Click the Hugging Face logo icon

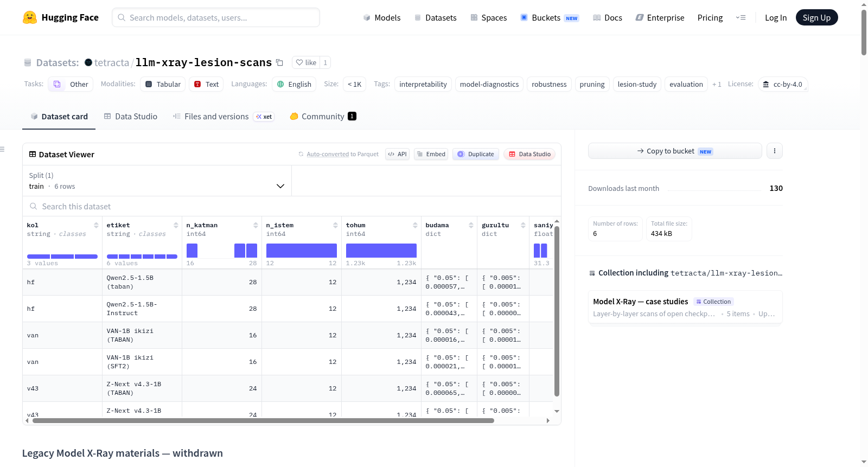point(30,17)
